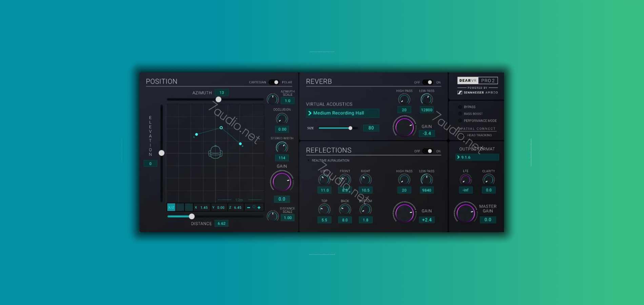Click the left channel source dot in the grid
644x305 pixels.
click(197, 135)
